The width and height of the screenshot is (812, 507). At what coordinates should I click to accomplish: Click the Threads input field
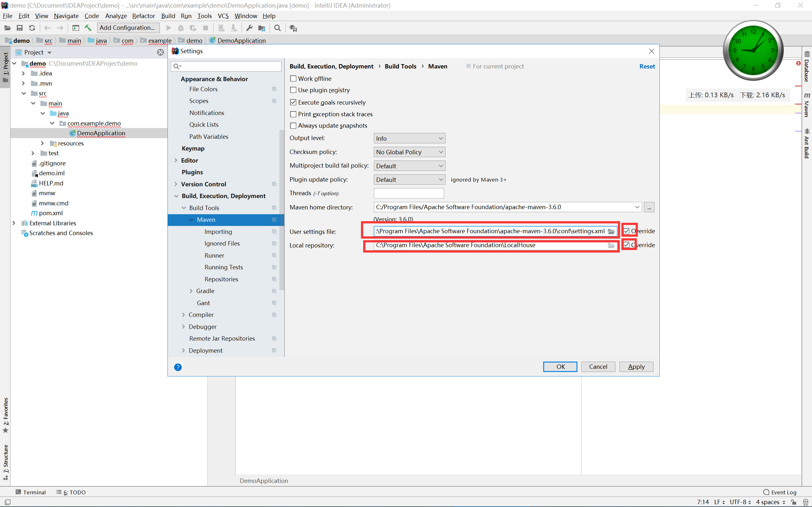408,193
